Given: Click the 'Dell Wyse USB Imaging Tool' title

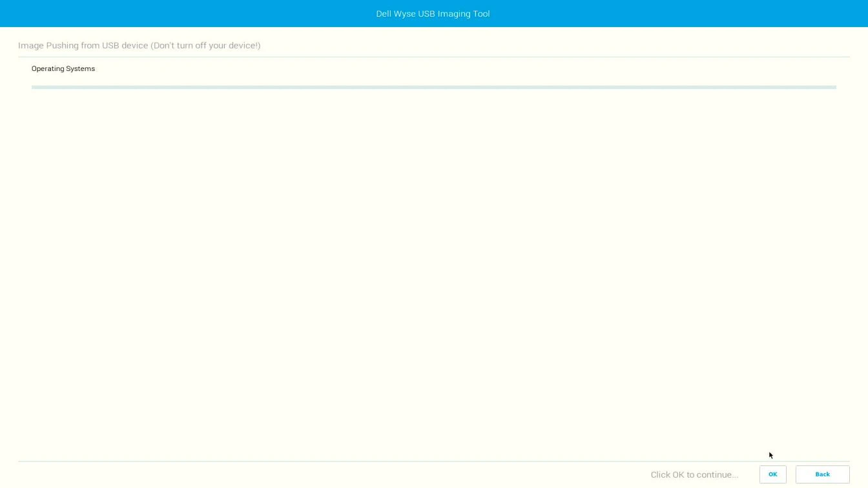Looking at the screenshot, I should tap(433, 14).
